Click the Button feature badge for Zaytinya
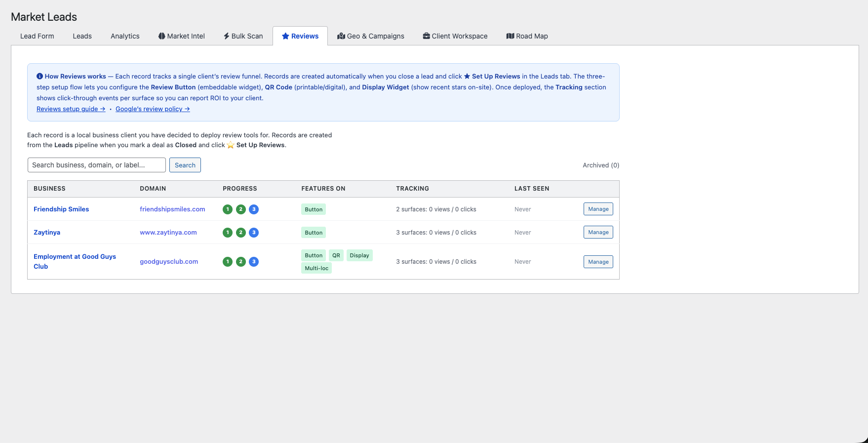The height and width of the screenshot is (443, 868). (314, 233)
